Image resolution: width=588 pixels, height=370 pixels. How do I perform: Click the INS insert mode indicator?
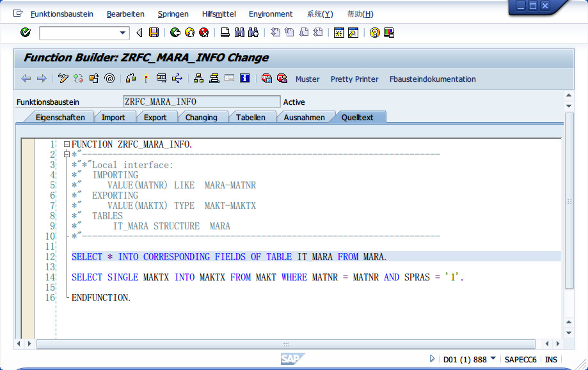point(551,360)
